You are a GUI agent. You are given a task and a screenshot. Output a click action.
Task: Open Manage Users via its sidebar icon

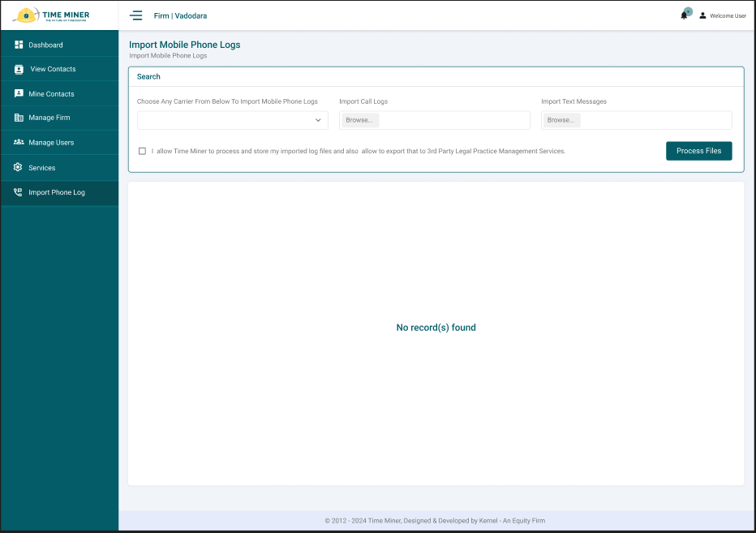[x=19, y=143]
